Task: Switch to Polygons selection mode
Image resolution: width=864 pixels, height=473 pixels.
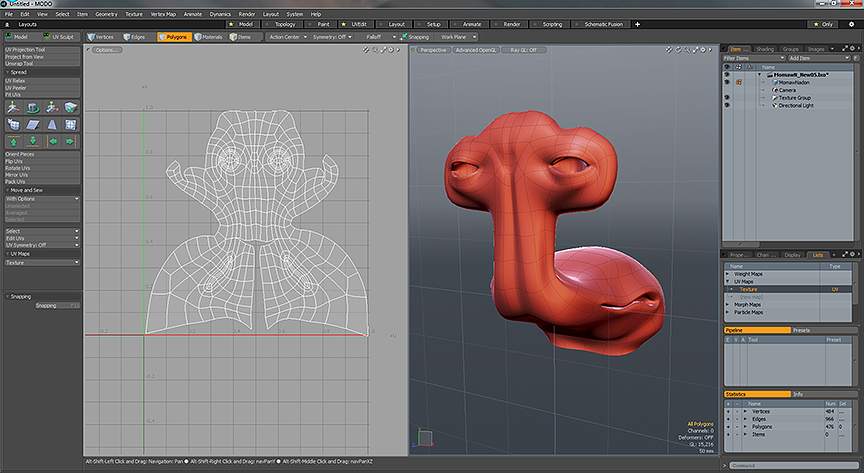Action: [173, 37]
